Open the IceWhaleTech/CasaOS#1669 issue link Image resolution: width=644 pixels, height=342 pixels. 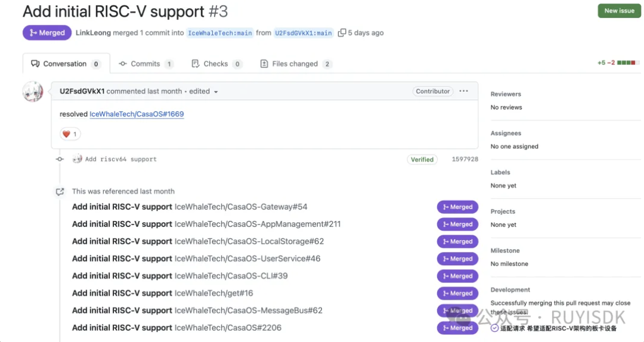137,114
